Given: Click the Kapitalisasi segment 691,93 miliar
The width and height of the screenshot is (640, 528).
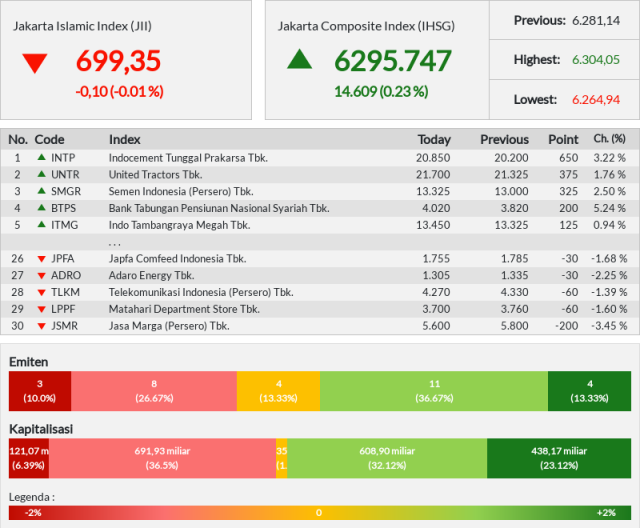Looking at the screenshot, I should coord(162,458).
